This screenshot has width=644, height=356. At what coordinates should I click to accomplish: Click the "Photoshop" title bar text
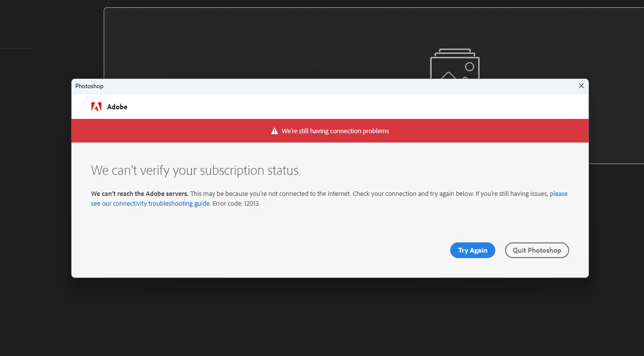tap(90, 86)
